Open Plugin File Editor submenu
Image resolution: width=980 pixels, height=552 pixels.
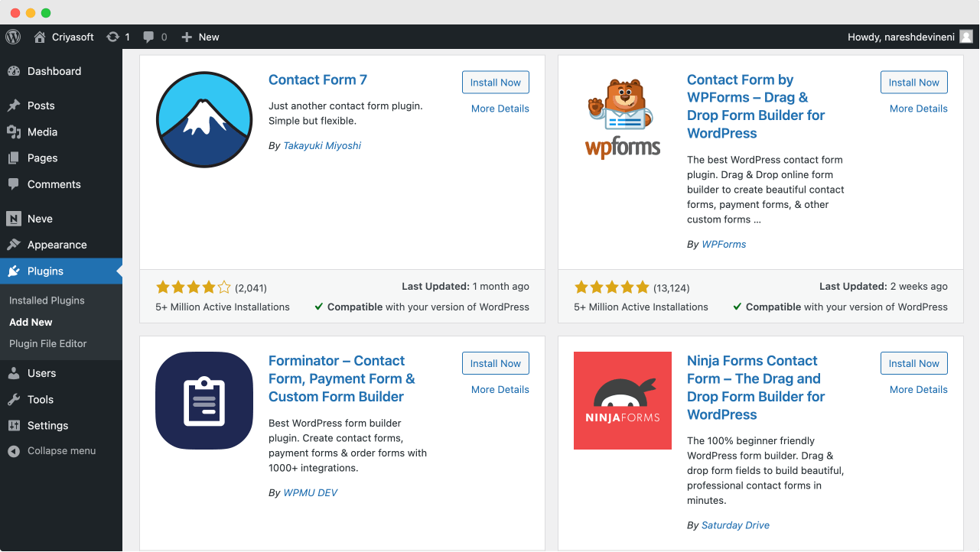click(48, 343)
